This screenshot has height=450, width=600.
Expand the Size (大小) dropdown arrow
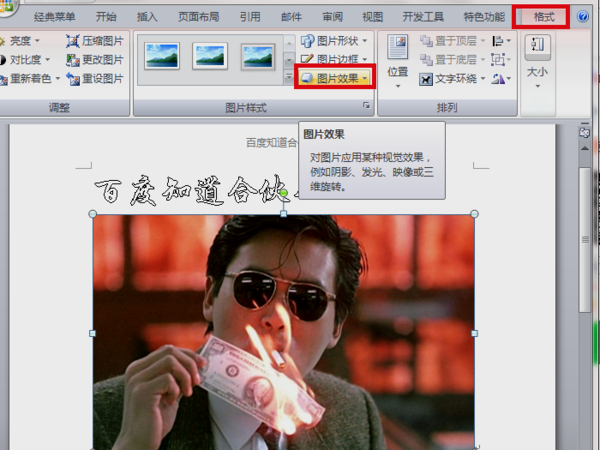pos(538,86)
